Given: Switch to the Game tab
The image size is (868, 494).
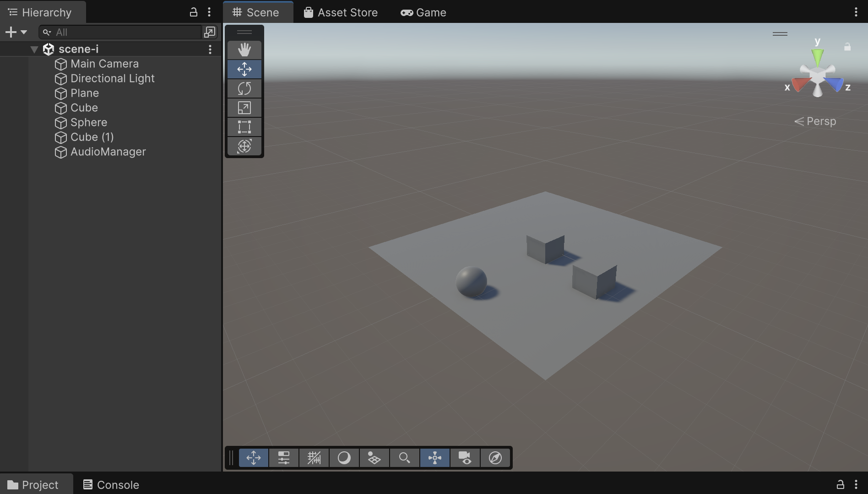Looking at the screenshot, I should [x=423, y=12].
